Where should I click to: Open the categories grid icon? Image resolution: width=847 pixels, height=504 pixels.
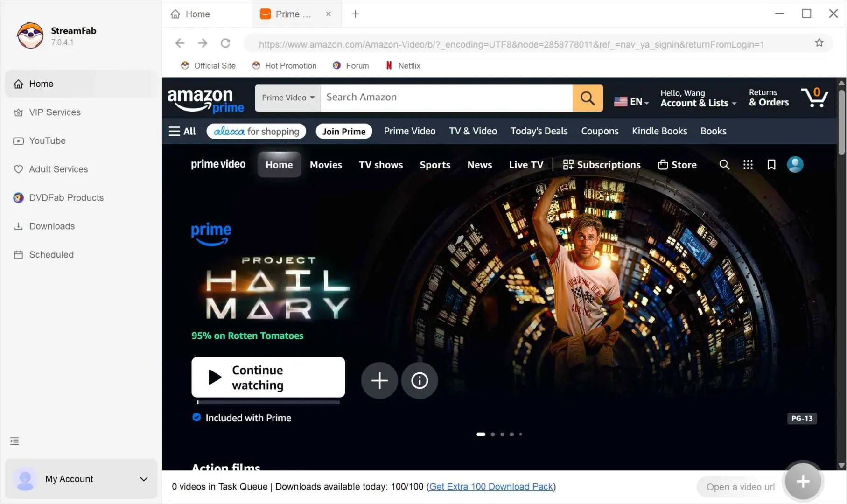[x=748, y=165]
